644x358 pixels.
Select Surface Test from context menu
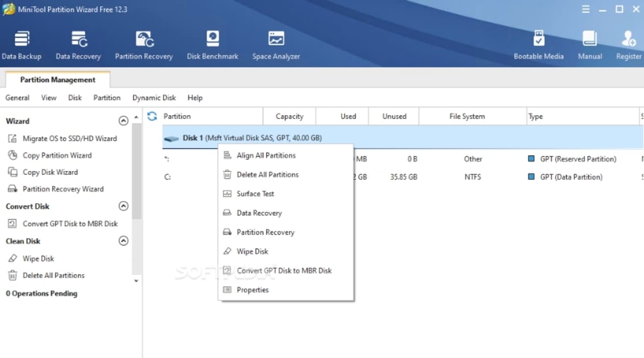point(286,194)
